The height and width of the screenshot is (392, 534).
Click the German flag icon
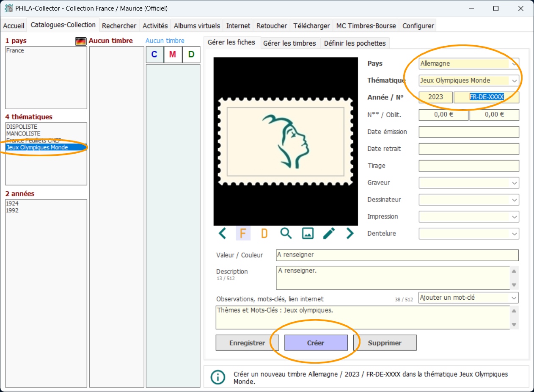(80, 41)
